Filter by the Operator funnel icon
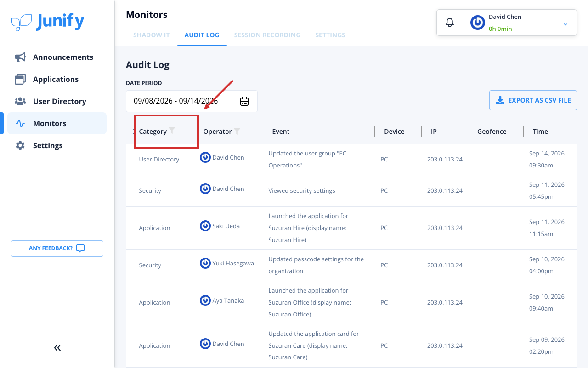The width and height of the screenshot is (588, 368). [237, 131]
